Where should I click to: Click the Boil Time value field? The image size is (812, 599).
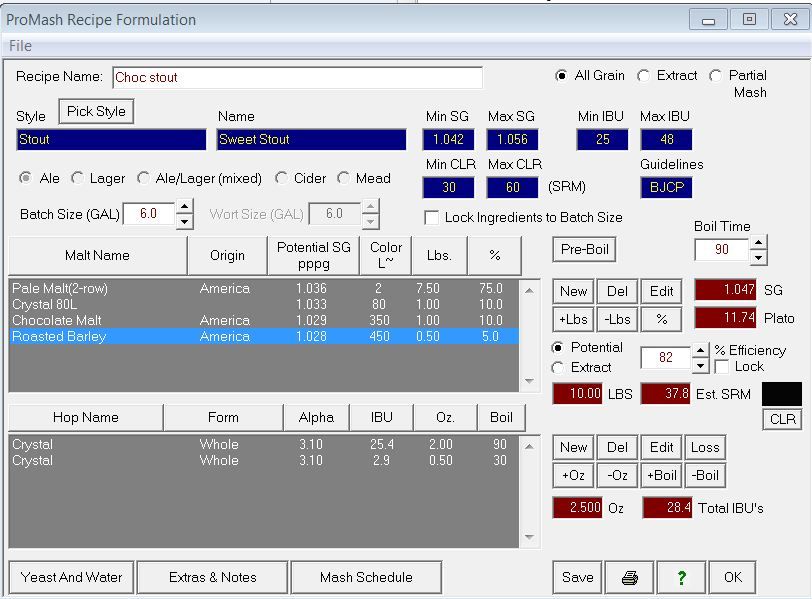point(722,250)
